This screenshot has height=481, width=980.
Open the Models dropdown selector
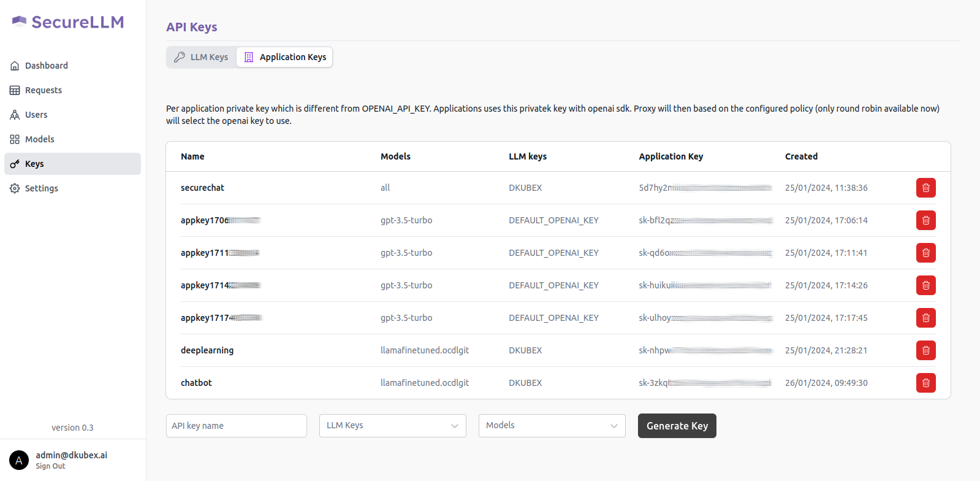point(552,426)
